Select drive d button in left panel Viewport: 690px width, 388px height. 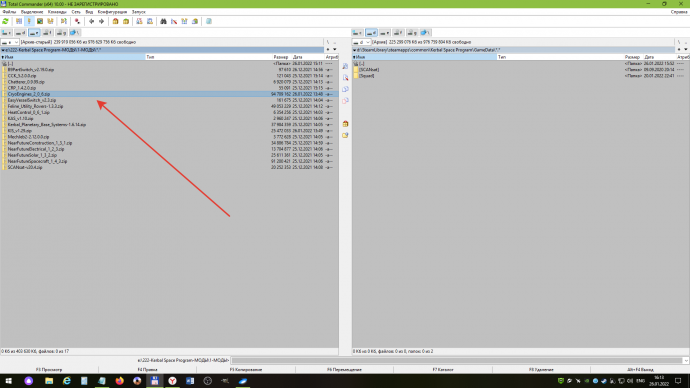click(x=20, y=33)
